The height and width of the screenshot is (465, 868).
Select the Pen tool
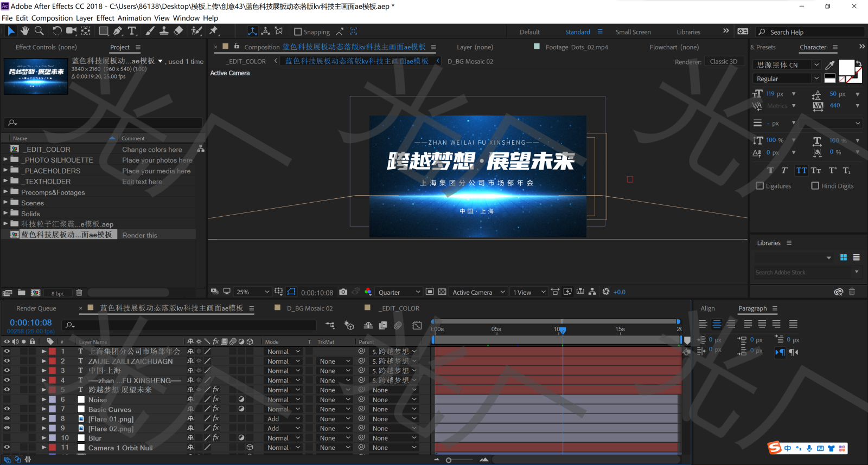tap(118, 31)
